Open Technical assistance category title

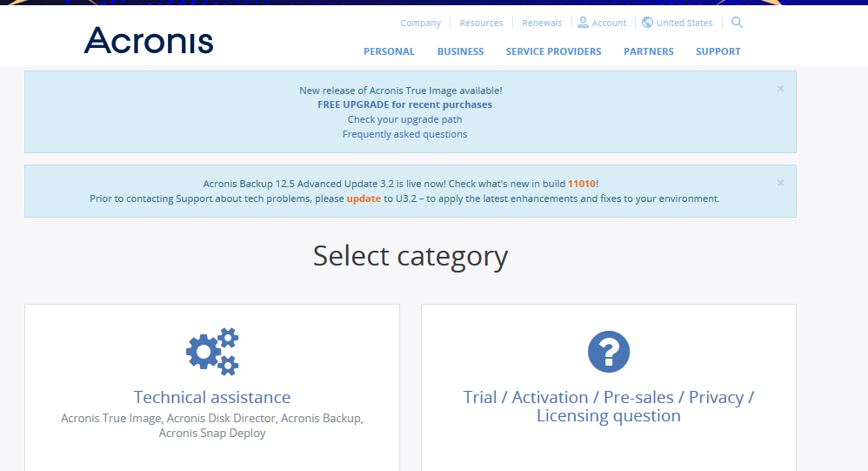coord(212,397)
